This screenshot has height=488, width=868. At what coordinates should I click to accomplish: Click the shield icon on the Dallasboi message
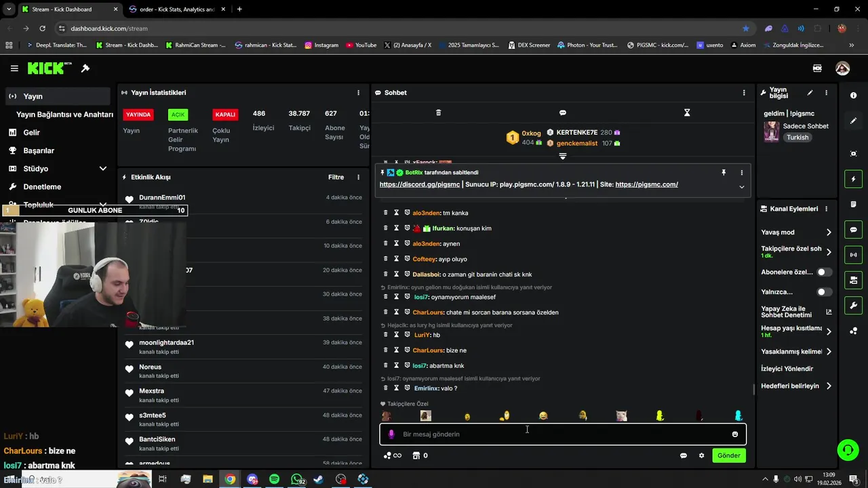click(x=407, y=274)
